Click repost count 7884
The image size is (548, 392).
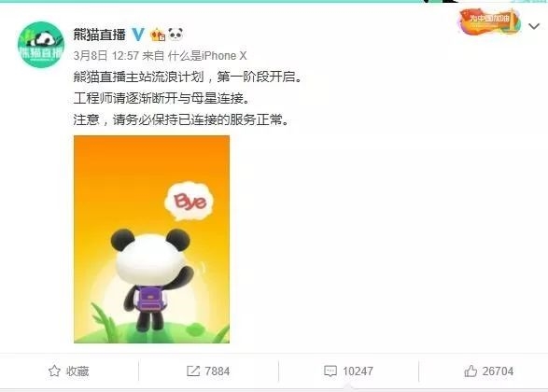click(x=217, y=371)
